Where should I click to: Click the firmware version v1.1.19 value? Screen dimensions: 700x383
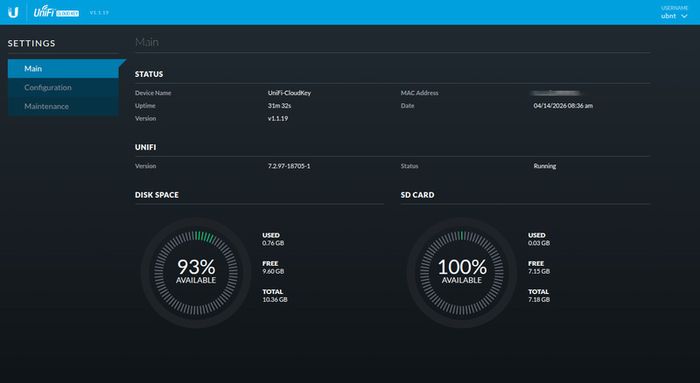pos(278,118)
